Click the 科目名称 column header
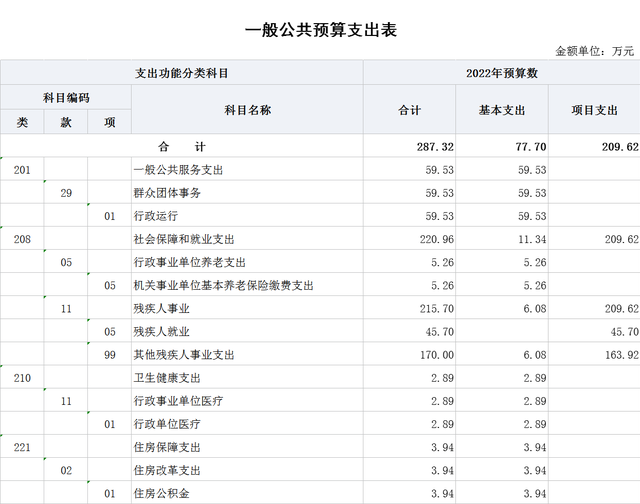 click(247, 110)
